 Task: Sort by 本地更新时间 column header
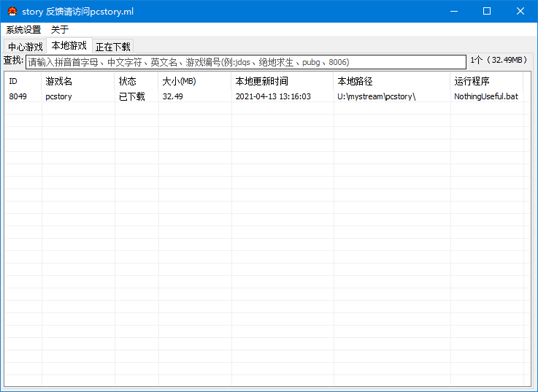coord(282,81)
